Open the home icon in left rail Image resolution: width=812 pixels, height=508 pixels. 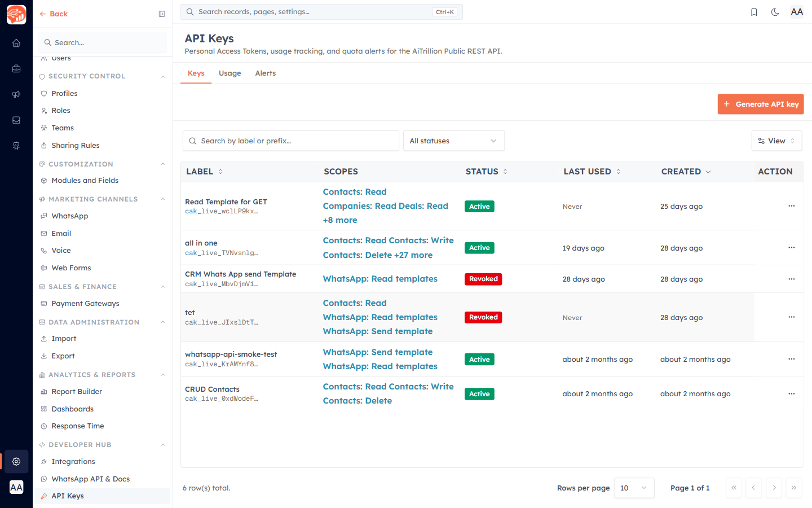(x=16, y=43)
